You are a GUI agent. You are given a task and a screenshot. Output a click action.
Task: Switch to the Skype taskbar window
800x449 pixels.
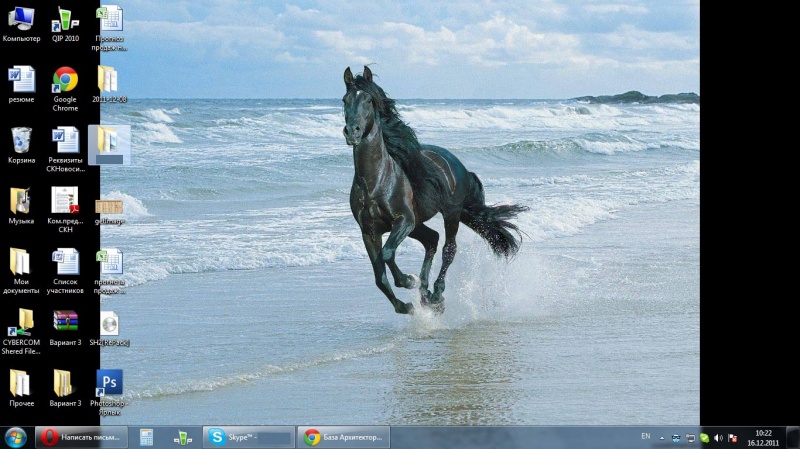[249, 437]
